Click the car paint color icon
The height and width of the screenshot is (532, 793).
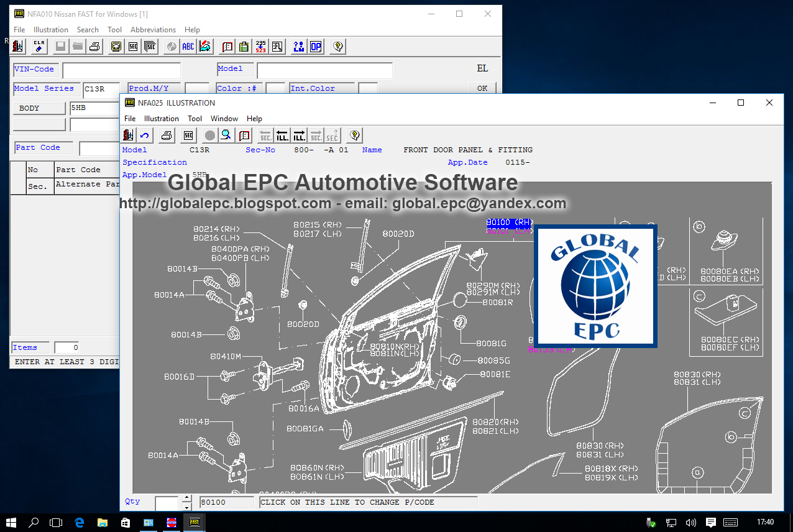[x=206, y=46]
